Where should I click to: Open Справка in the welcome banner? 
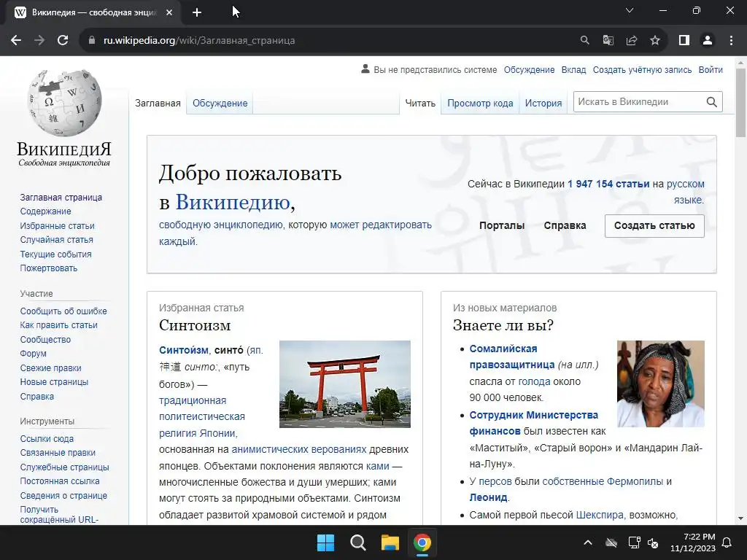click(565, 226)
